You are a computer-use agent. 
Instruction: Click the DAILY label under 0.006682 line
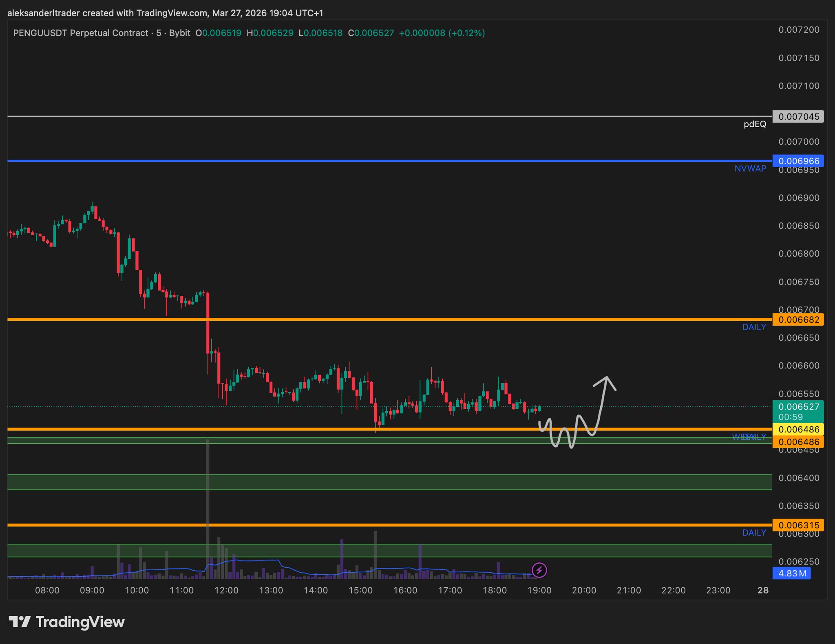(x=754, y=327)
